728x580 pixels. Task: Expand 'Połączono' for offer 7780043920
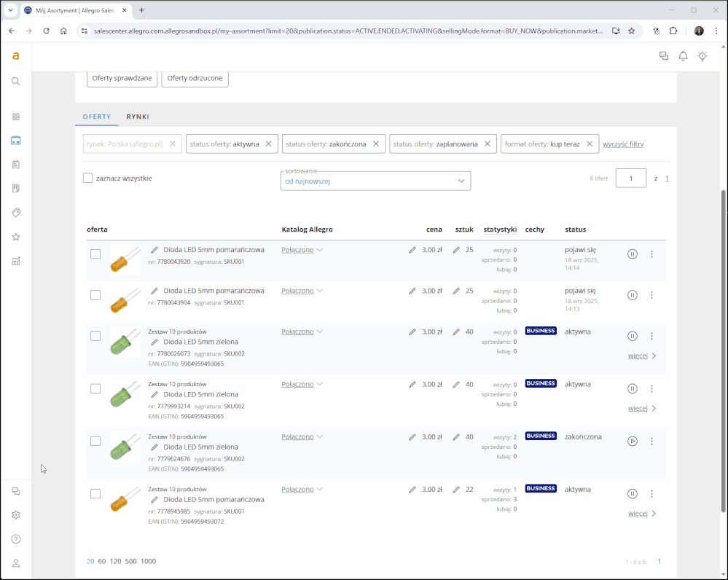click(x=302, y=250)
